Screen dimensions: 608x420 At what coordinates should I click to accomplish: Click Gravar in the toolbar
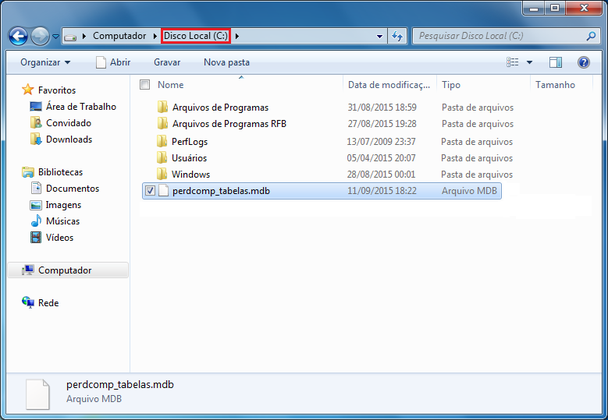tap(166, 62)
